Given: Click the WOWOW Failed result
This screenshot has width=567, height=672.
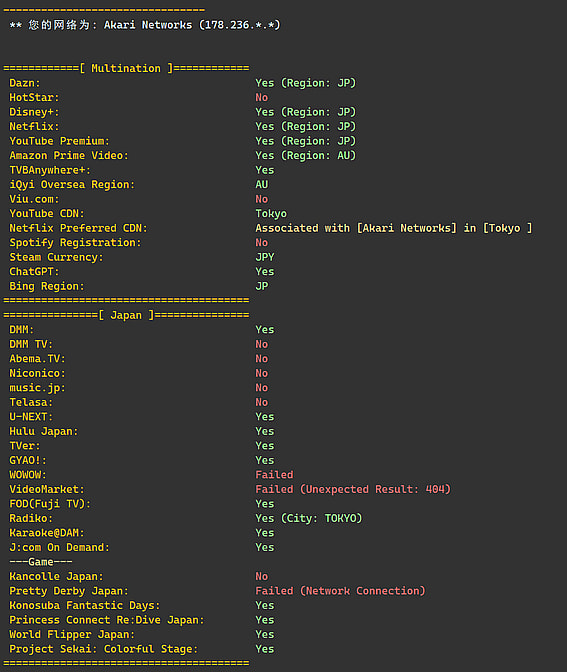Looking at the screenshot, I should pos(274,475).
